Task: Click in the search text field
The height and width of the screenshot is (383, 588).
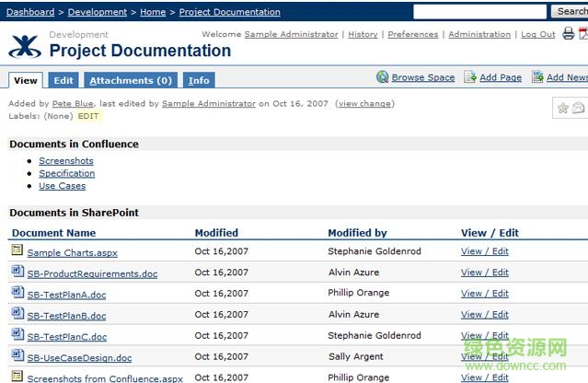Action: (x=479, y=11)
